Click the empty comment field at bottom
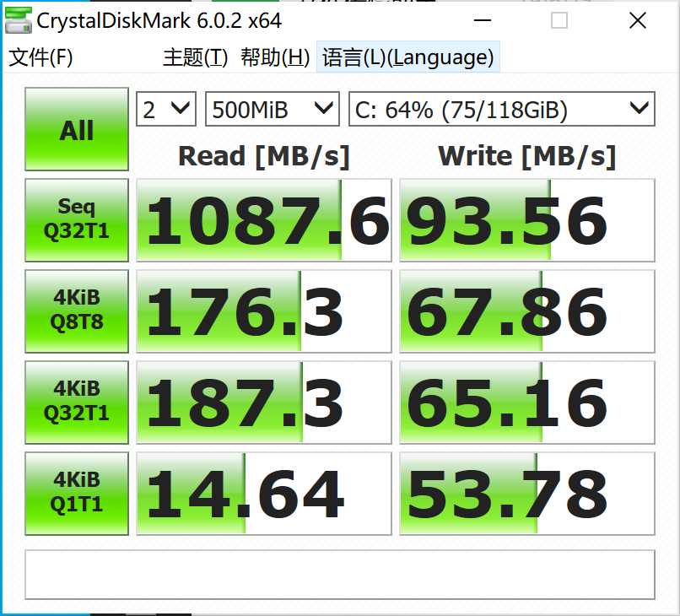Image resolution: width=680 pixels, height=616 pixels. [339, 575]
